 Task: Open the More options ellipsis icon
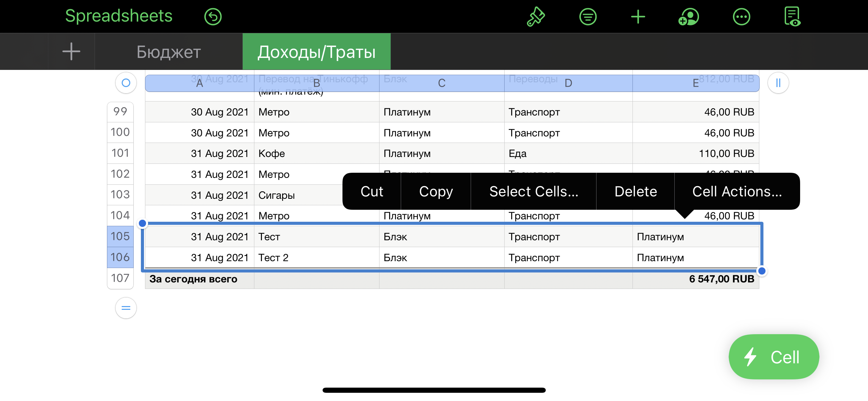pyautogui.click(x=741, y=16)
